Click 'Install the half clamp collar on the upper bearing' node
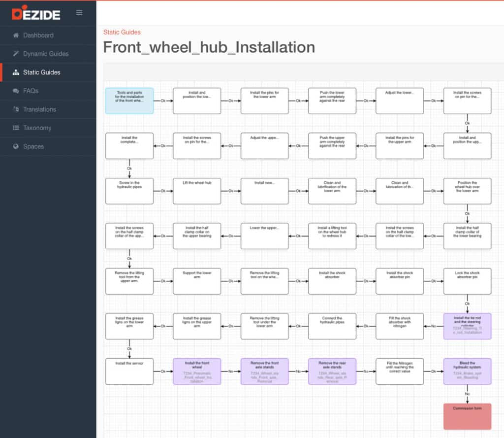504x438 pixels. point(197,236)
